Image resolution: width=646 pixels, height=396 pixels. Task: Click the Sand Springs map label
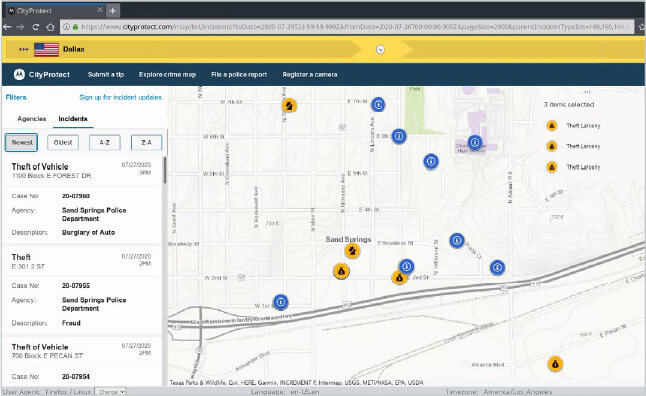(348, 239)
